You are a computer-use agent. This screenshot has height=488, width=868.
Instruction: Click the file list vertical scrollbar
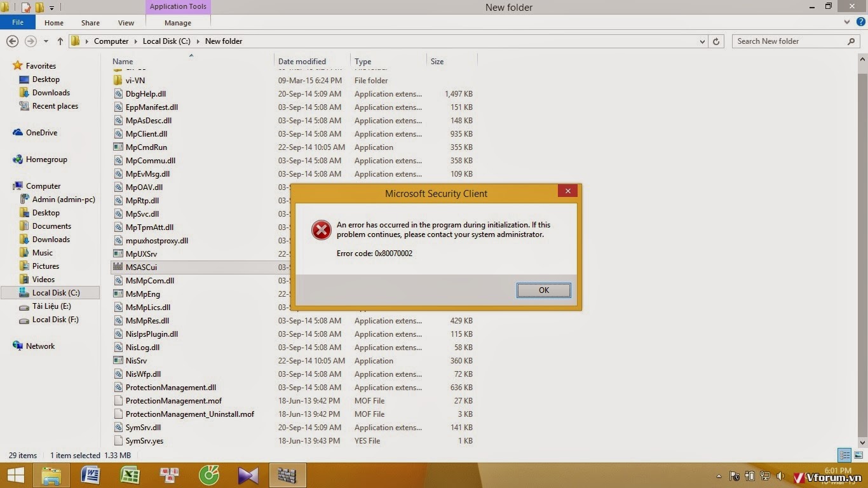click(x=862, y=251)
